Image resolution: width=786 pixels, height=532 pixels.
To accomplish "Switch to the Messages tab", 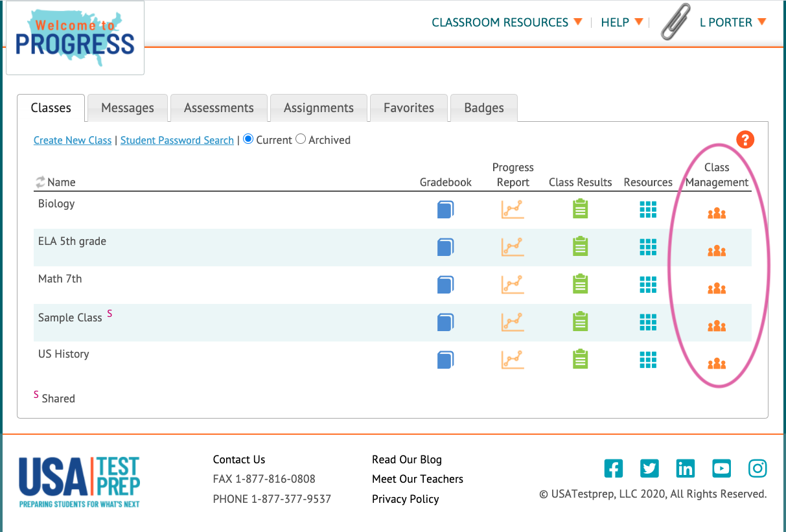I will pyautogui.click(x=128, y=108).
